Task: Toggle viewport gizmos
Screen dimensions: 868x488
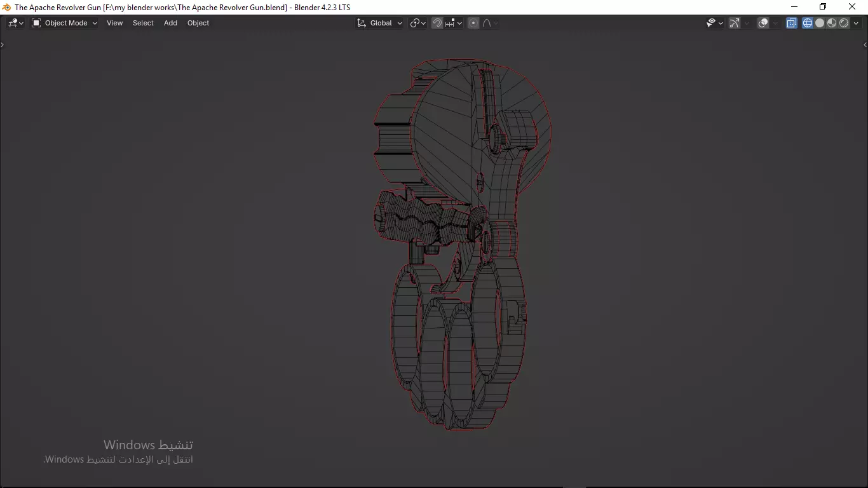Action: click(735, 23)
